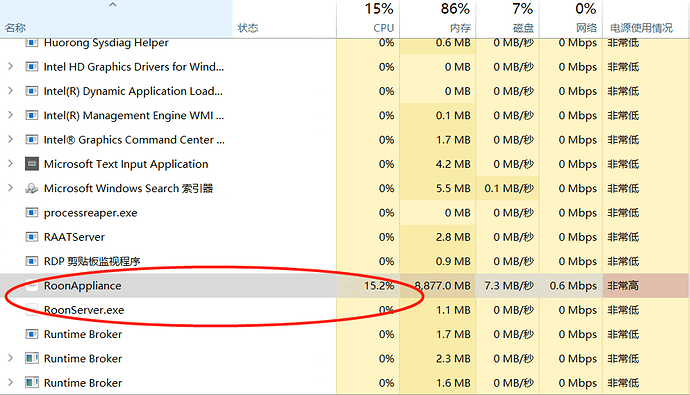Click the 2.3 MB memory value
Image resolution: width=690 pixels, height=395 pixels.
coord(453,358)
